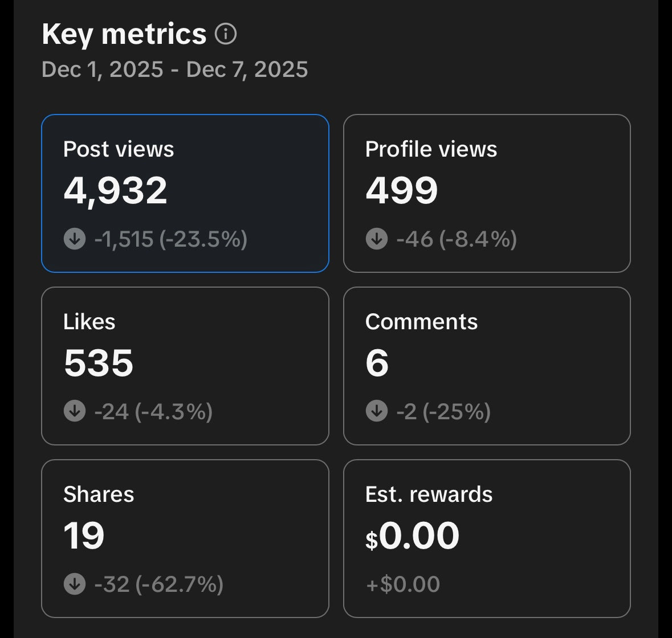
Task: Switch to the Shares metric card
Action: (x=185, y=538)
